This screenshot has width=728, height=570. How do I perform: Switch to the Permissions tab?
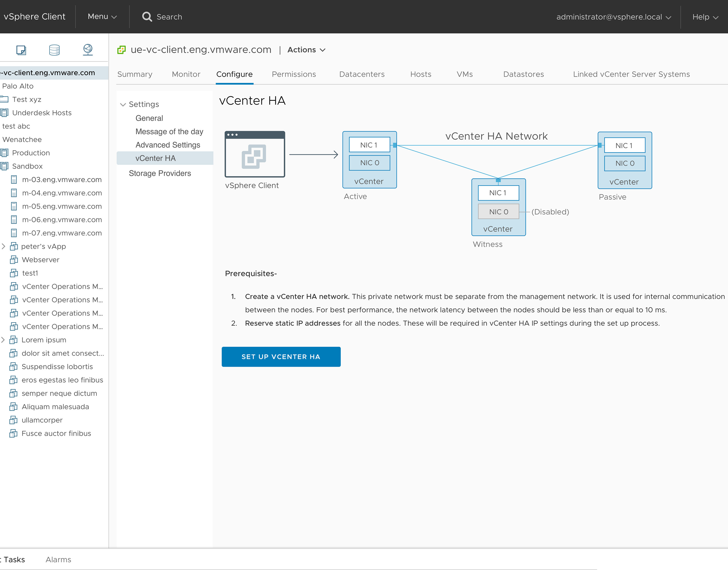point(293,74)
